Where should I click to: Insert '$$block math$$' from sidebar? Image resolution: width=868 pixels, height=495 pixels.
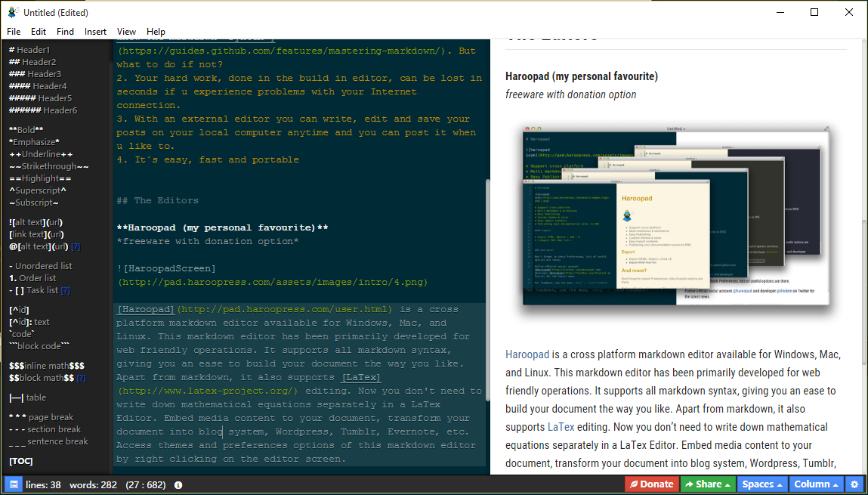42,379
